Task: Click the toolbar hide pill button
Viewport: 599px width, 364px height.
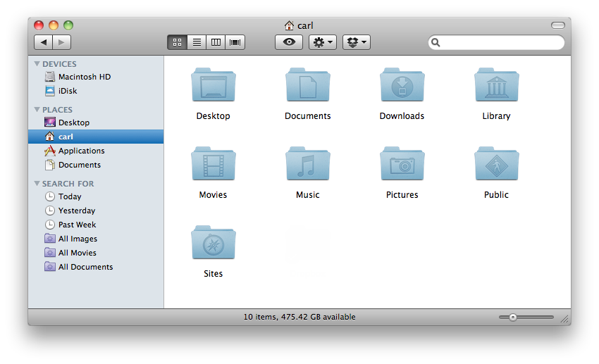Action: click(557, 25)
